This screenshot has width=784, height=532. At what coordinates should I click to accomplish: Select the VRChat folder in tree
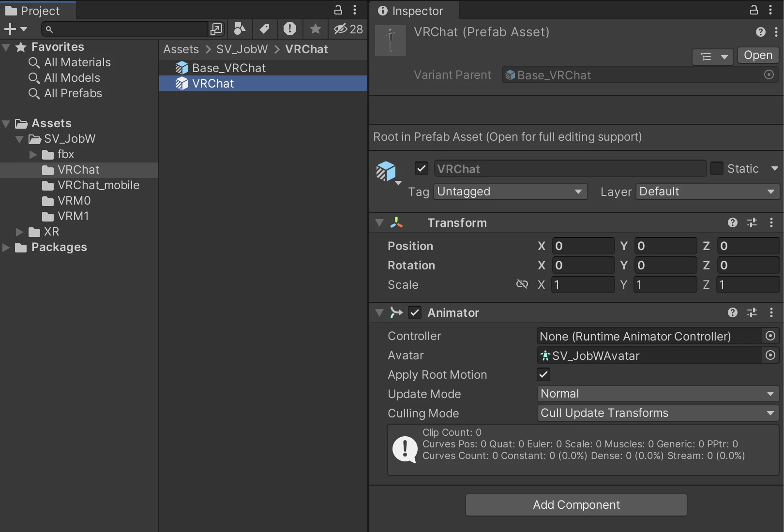[79, 170]
